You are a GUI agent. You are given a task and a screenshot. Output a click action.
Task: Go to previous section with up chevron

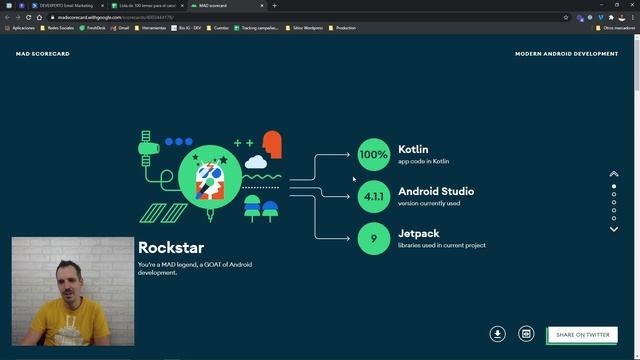point(614,173)
